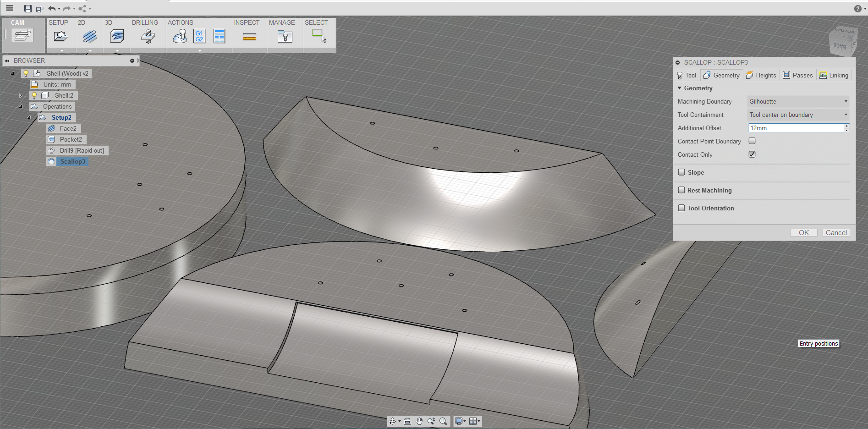Open the Actions menu dropdown arrow
The image size is (868, 429).
200,50
